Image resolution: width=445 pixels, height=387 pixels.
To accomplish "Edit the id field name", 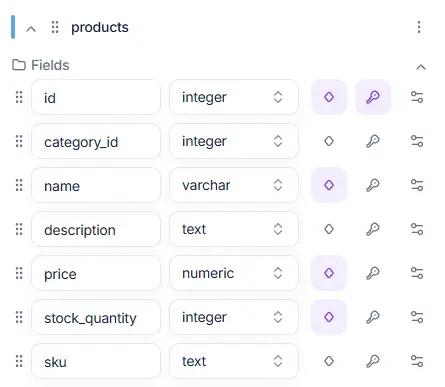I will tap(96, 97).
